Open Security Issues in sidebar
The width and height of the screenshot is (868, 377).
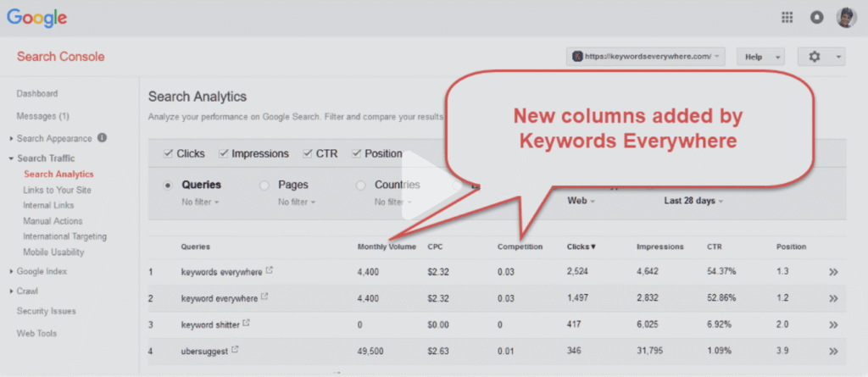click(47, 311)
